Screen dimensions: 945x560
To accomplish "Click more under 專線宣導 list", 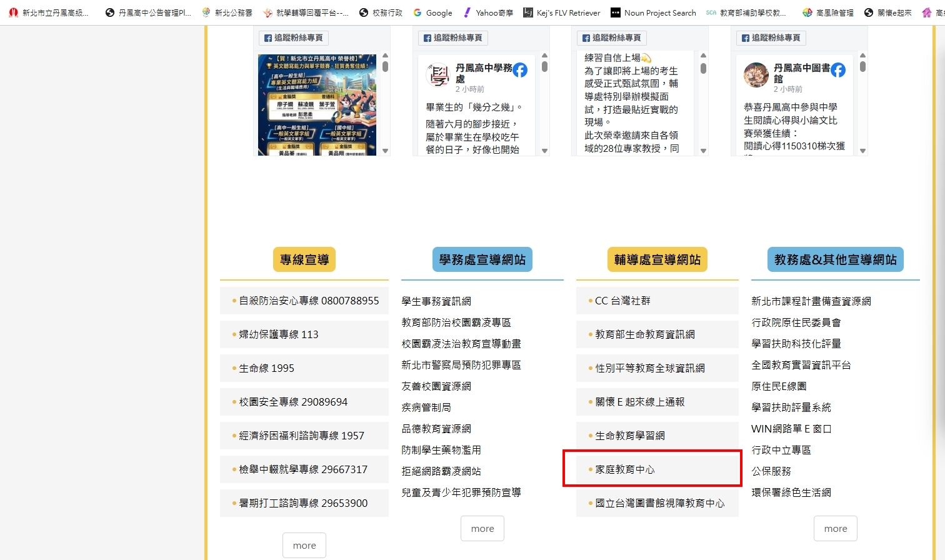I will coord(304,546).
